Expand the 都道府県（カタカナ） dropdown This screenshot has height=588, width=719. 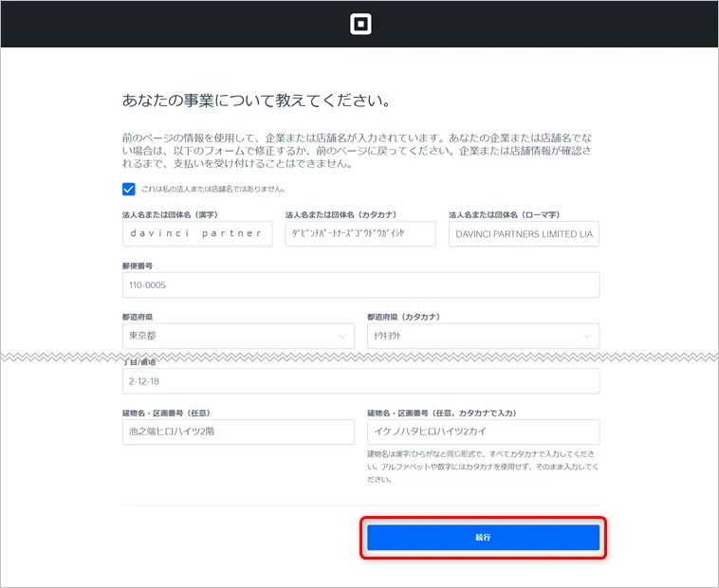482,336
